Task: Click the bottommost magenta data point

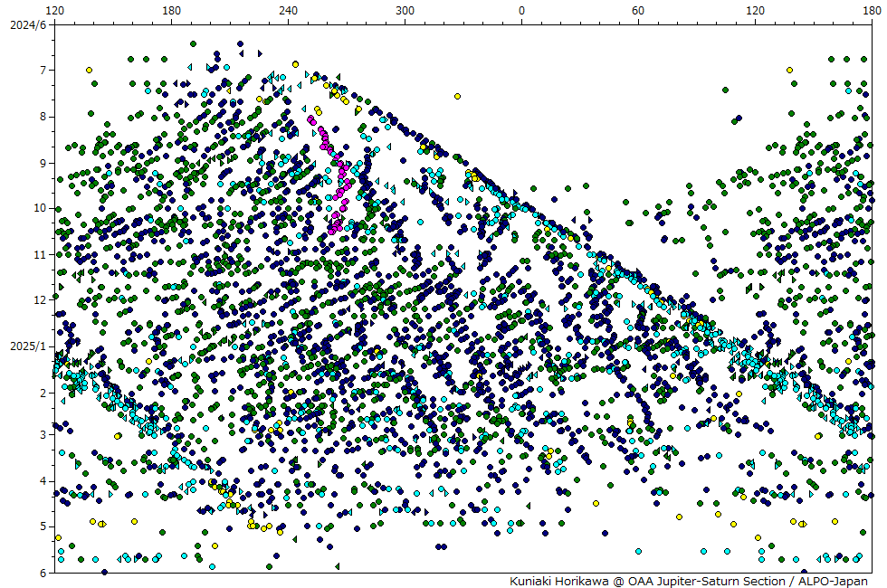Action: click(x=331, y=231)
